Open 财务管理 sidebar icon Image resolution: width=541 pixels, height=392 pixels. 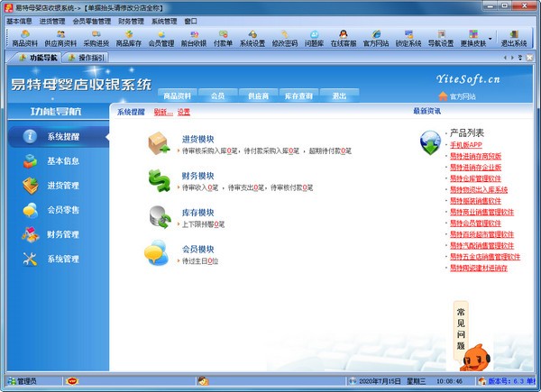51,234
